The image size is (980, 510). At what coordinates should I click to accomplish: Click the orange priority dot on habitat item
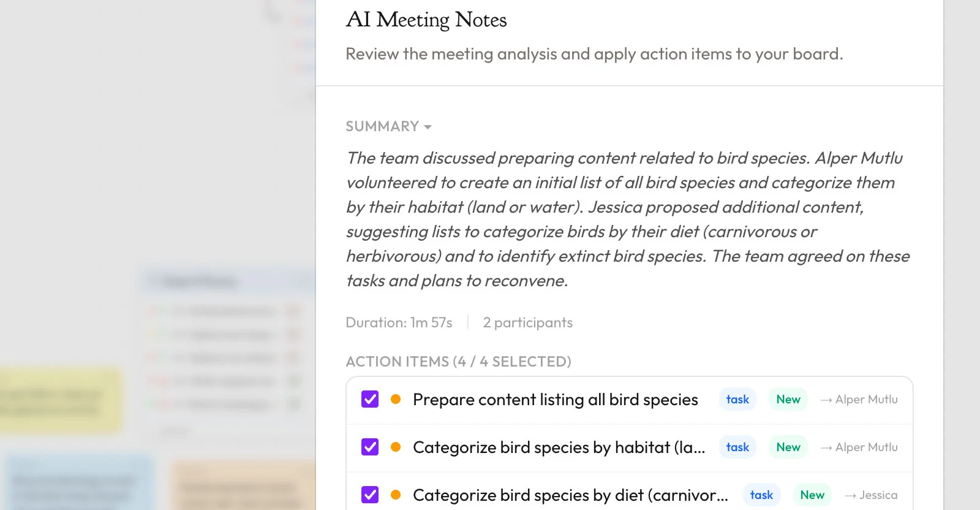tap(396, 447)
